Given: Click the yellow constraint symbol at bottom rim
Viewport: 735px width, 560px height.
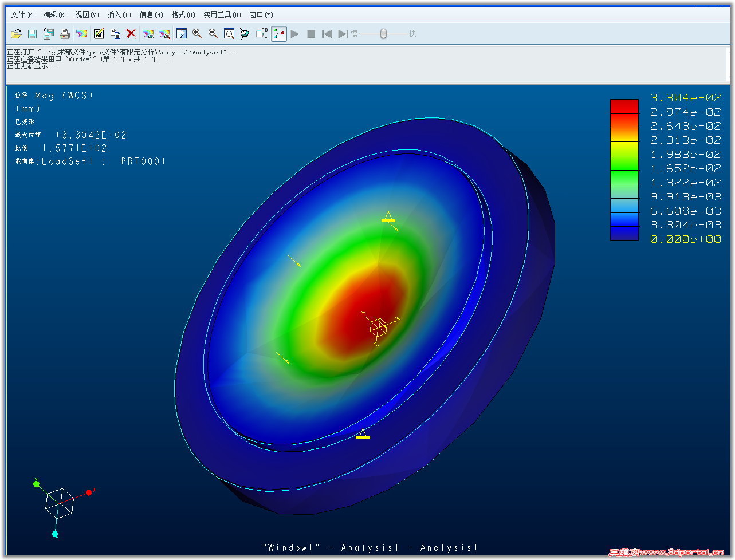Looking at the screenshot, I should point(363,434).
